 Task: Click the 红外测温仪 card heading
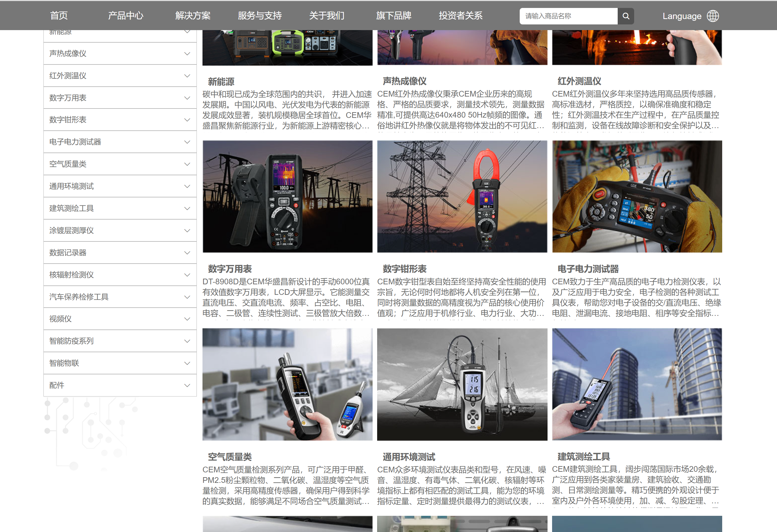579,81
